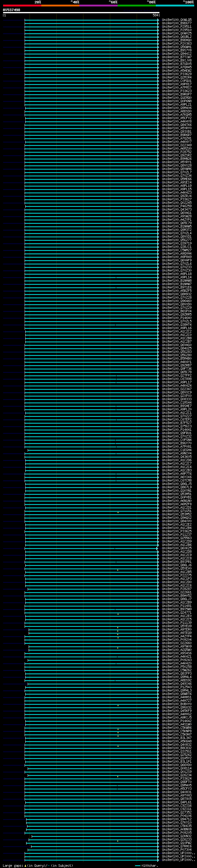This screenshot has height=868, width=197.
Task: Select the UniRef100_A9TER0 label
Action: (x=177, y=629)
